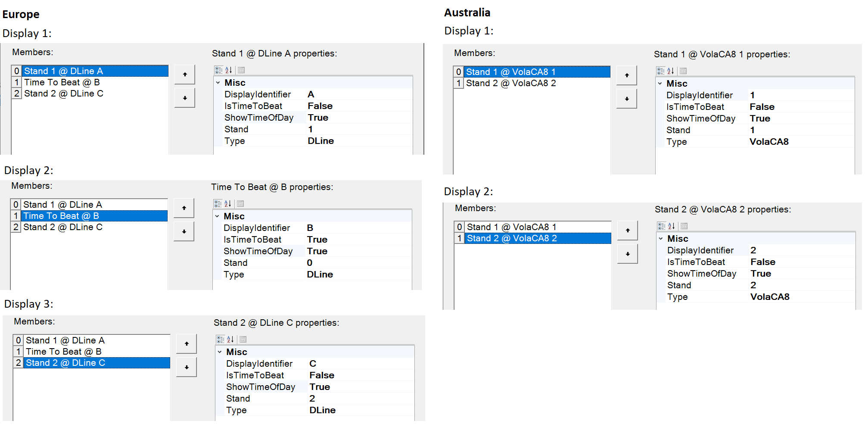868x427 pixels.
Task: Select Stand 1 @ DLine A in Europe Display 3
Action: tap(65, 340)
